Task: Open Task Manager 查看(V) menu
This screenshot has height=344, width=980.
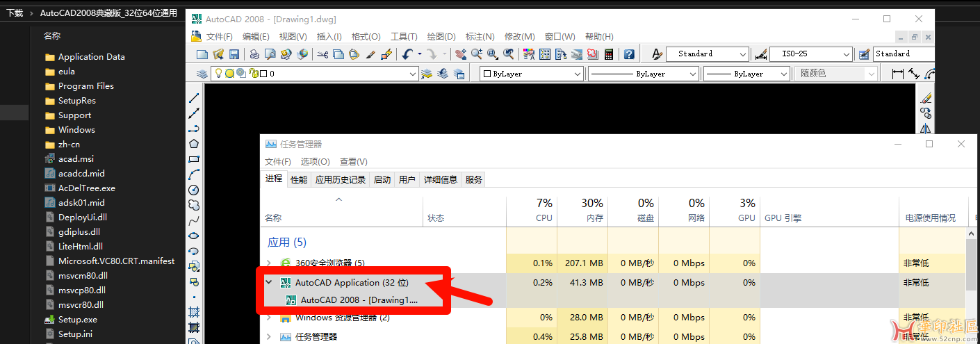Action: coord(353,161)
